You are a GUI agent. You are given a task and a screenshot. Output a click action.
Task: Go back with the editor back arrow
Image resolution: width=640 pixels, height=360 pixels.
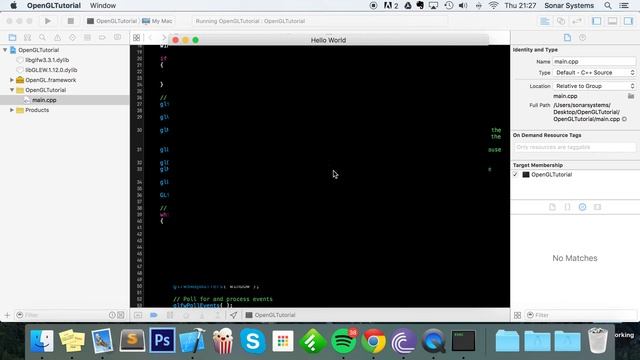[151, 38]
